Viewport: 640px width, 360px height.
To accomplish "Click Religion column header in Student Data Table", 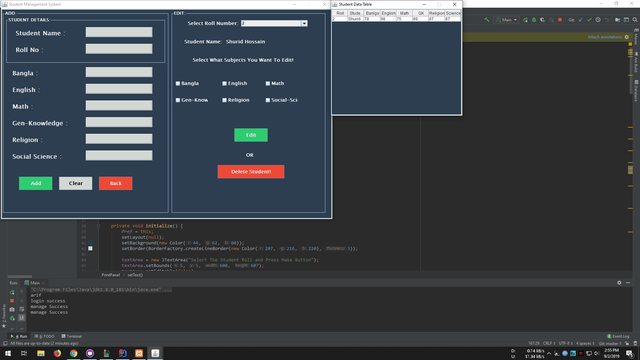I will point(436,13).
